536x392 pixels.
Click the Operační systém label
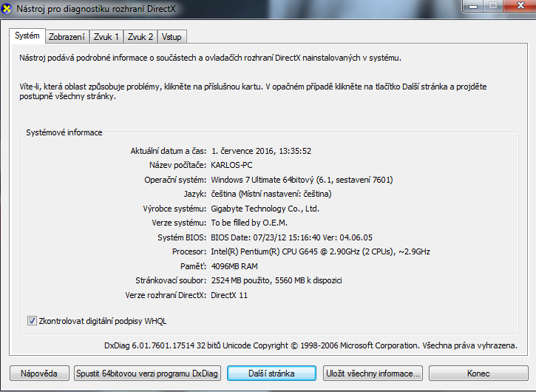pyautogui.click(x=175, y=180)
